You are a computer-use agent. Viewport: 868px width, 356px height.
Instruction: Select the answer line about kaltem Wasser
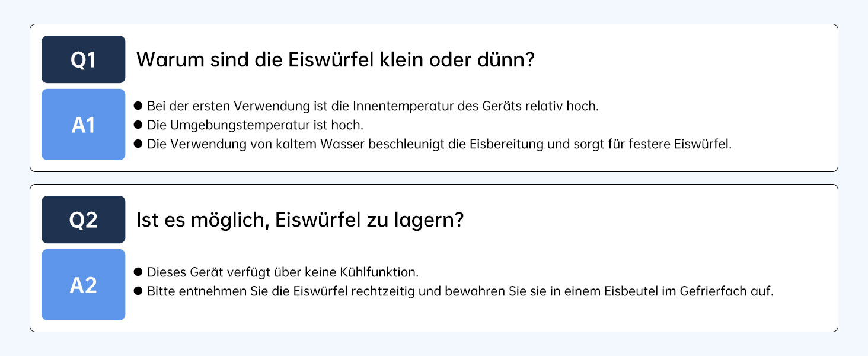click(x=439, y=144)
